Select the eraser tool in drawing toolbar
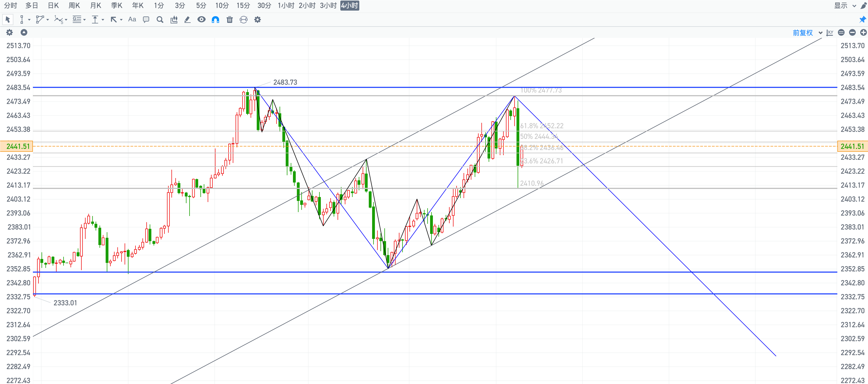Screen dimensions: 868x384 point(187,20)
